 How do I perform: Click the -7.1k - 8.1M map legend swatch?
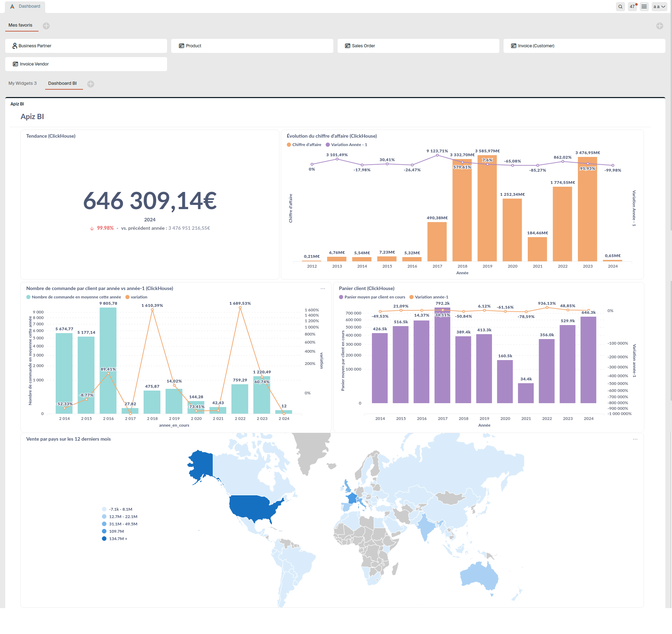pyautogui.click(x=104, y=509)
